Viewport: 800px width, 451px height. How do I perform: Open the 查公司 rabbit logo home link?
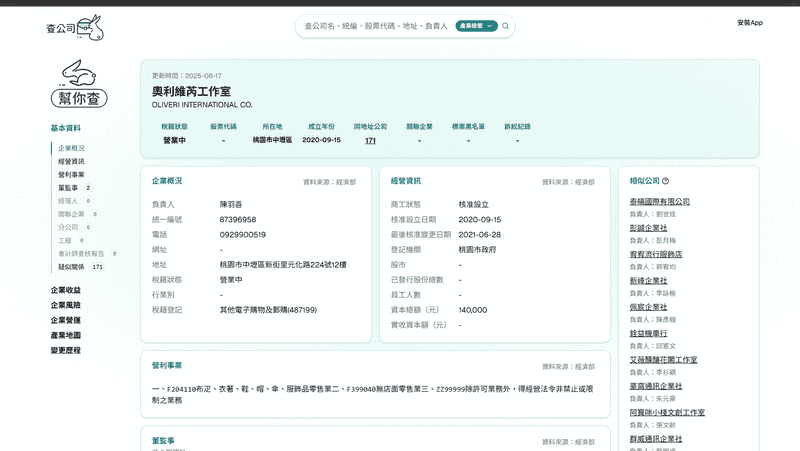point(75,28)
